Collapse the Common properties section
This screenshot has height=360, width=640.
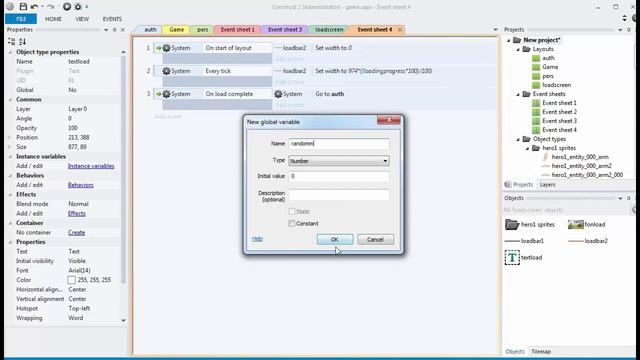pyautogui.click(x=11, y=99)
